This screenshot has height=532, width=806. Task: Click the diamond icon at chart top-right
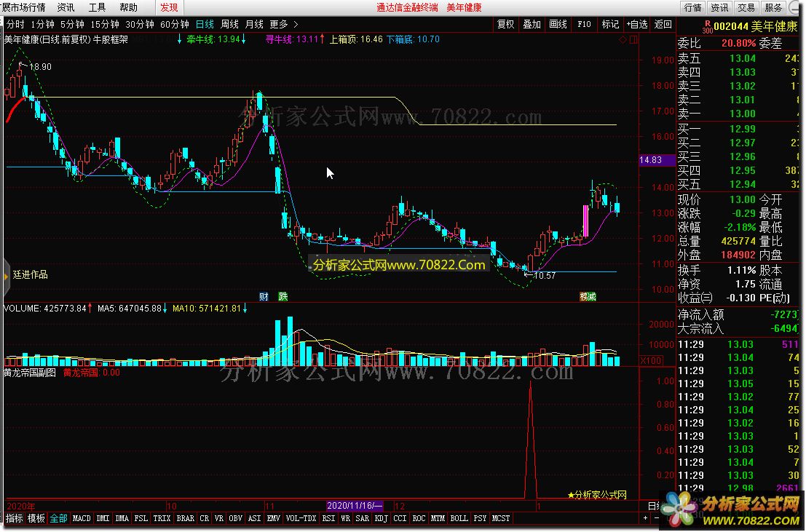(x=623, y=39)
